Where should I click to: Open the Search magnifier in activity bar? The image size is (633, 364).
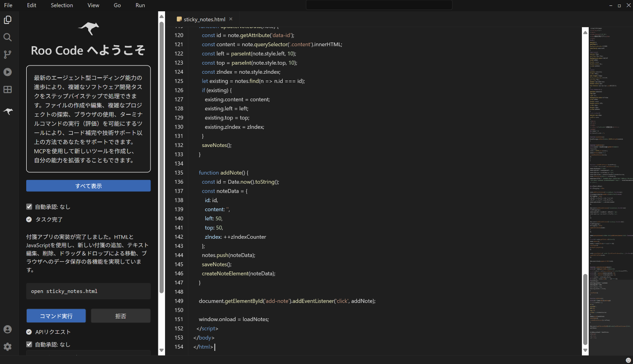(8, 38)
